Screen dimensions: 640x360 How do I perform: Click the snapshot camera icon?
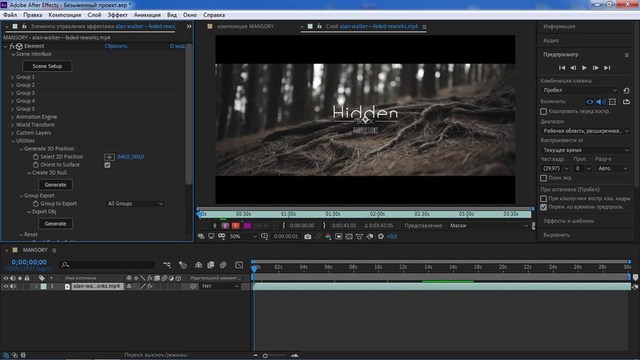[x=308, y=236]
